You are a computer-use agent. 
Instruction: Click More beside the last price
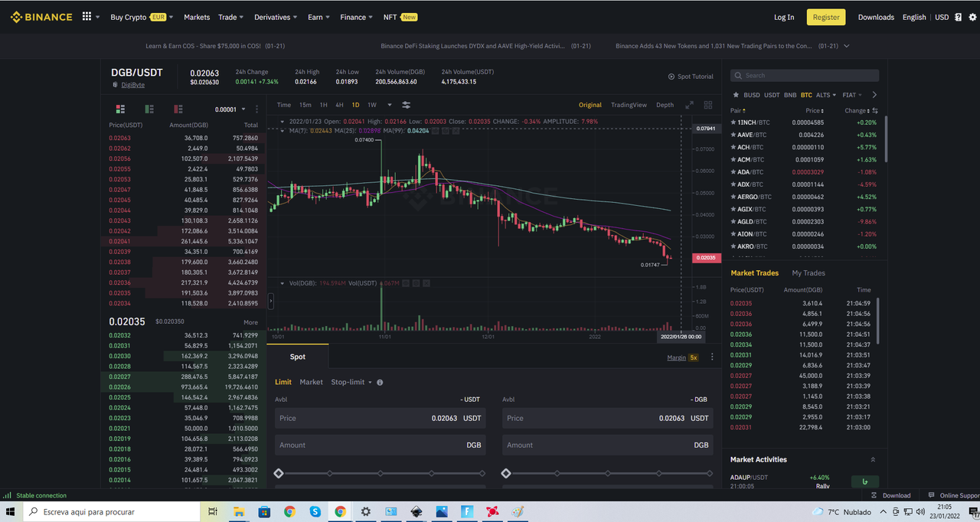tap(251, 322)
